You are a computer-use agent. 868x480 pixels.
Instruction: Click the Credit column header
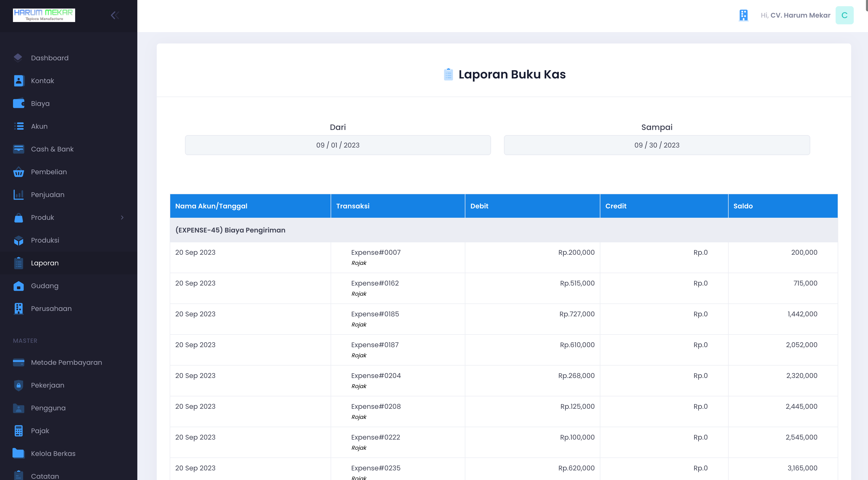[x=664, y=206]
